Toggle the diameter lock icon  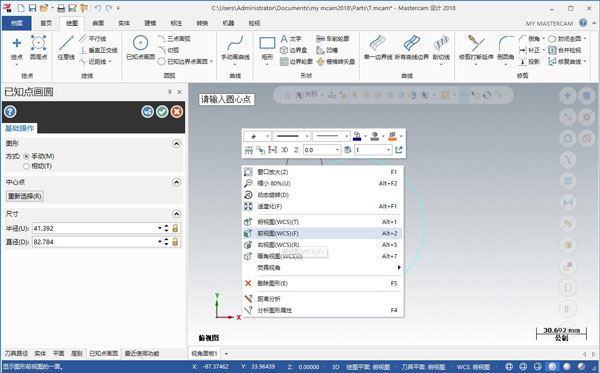(x=175, y=242)
